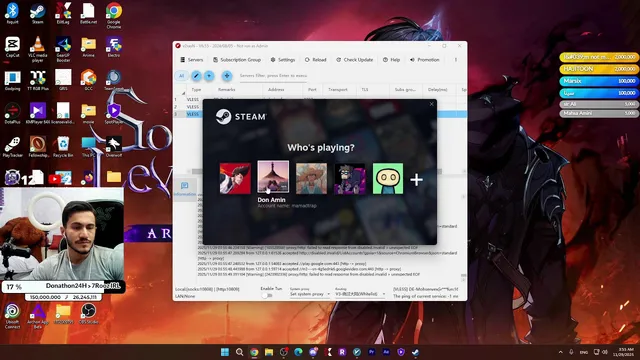Viewport: 640px width, 360px height.
Task: Sort servers by Address column
Action: [x=276, y=89]
